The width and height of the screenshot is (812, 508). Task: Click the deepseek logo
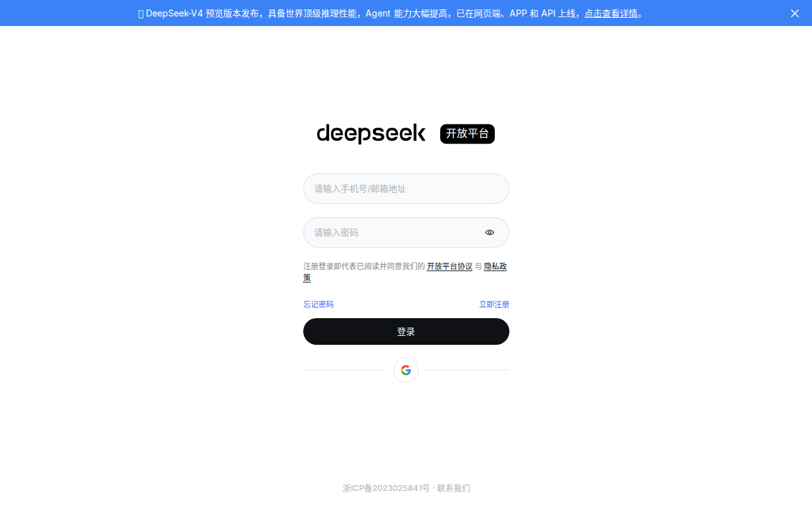(x=371, y=133)
